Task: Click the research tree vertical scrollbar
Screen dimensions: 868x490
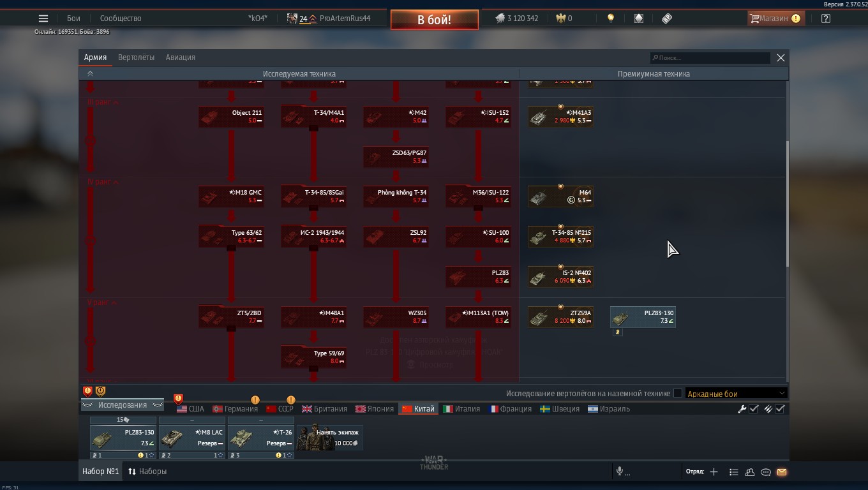Action: [787, 204]
